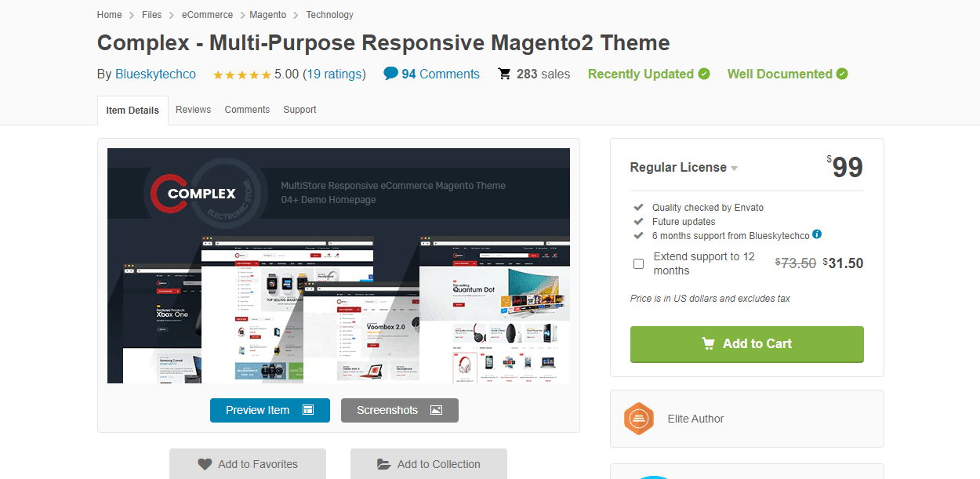The width and height of the screenshot is (980, 479).
Task: Switch to the Comments tab
Action: coord(247,110)
